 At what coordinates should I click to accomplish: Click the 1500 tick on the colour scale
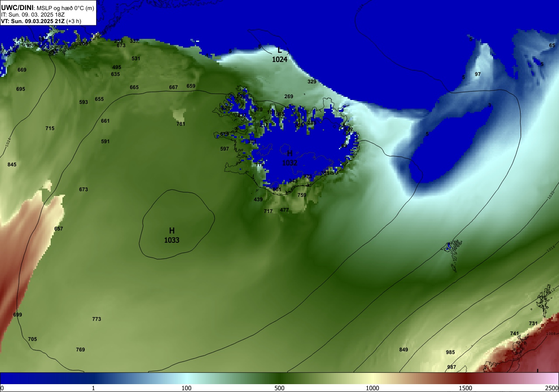466,388
